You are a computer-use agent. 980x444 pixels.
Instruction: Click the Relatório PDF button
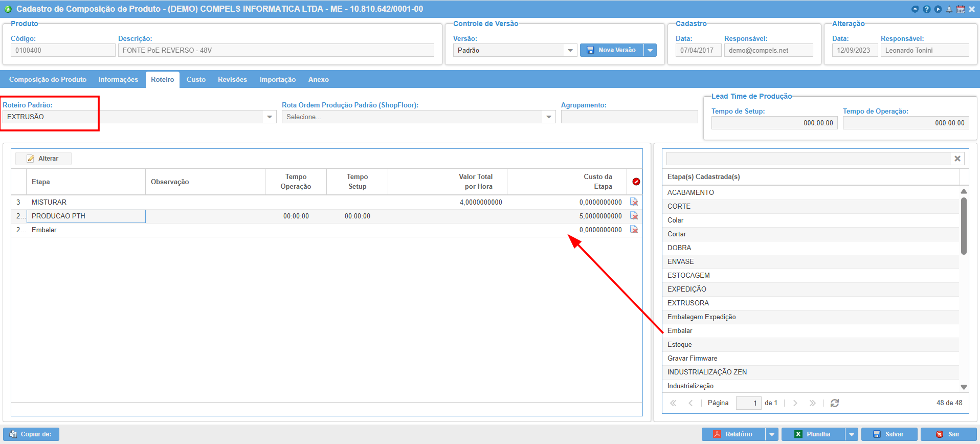733,434
